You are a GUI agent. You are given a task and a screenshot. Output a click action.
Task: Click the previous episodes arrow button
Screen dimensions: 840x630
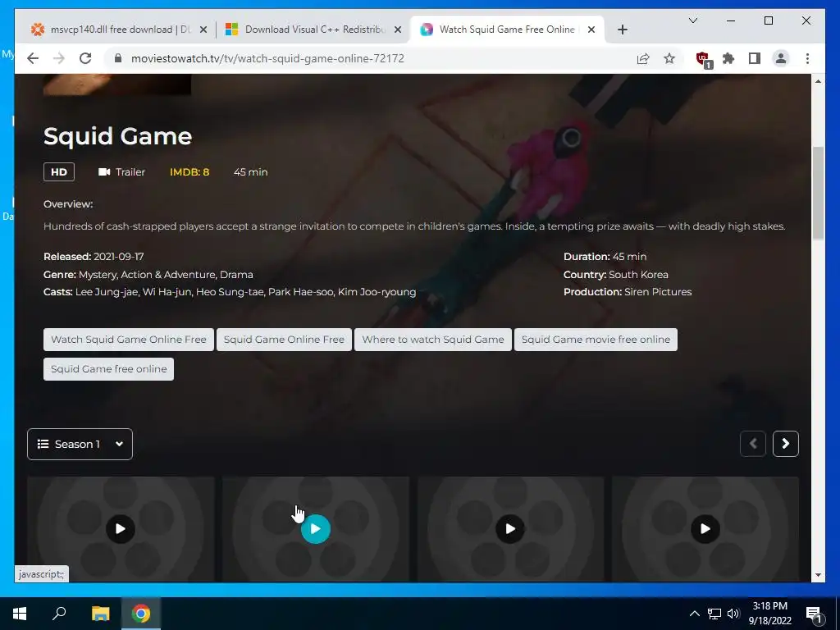[x=753, y=444]
